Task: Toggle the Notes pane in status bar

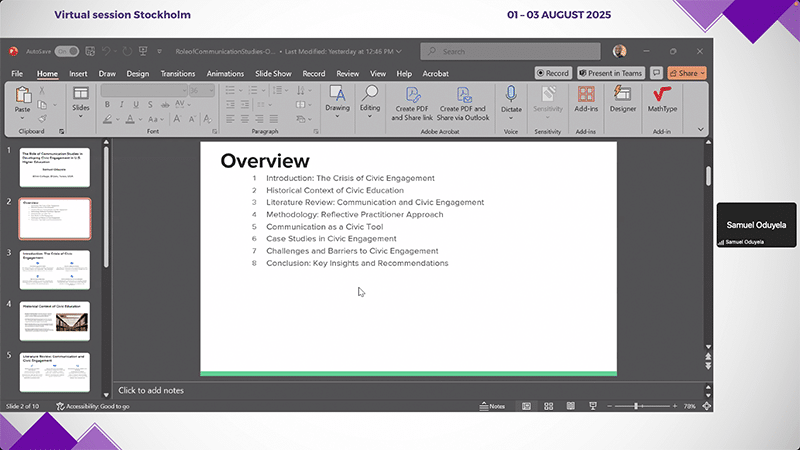Action: [x=492, y=406]
